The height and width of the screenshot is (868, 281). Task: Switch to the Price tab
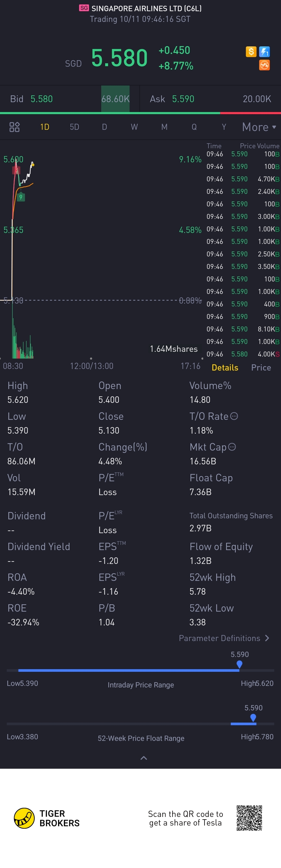(x=261, y=368)
